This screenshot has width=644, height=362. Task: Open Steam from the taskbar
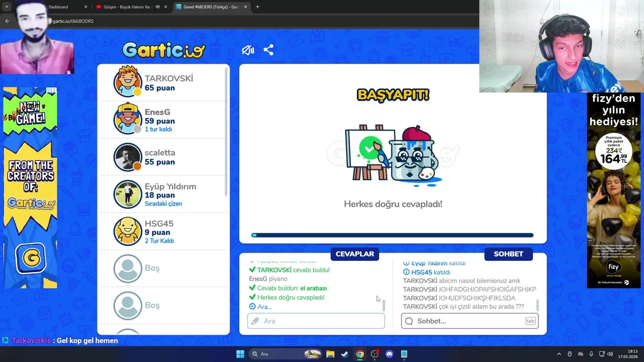[345, 354]
